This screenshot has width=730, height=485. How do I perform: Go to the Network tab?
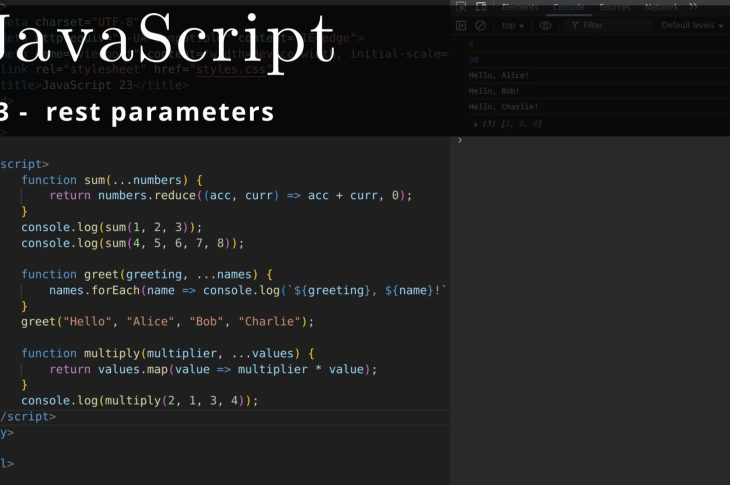[661, 7]
